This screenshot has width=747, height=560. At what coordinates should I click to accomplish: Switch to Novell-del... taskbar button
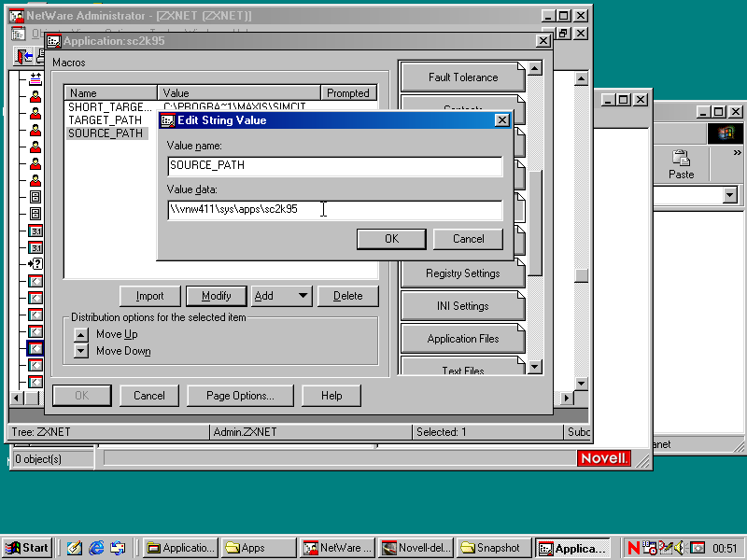pyautogui.click(x=416, y=548)
